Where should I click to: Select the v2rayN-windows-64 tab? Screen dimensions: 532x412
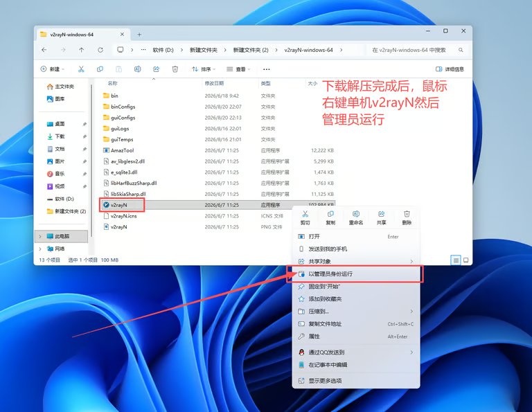coord(82,34)
